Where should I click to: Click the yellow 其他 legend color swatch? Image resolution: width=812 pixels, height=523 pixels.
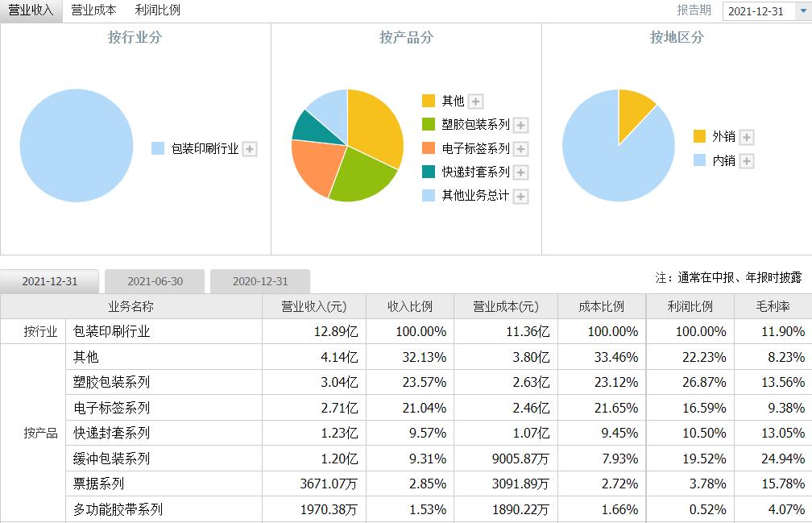(429, 101)
